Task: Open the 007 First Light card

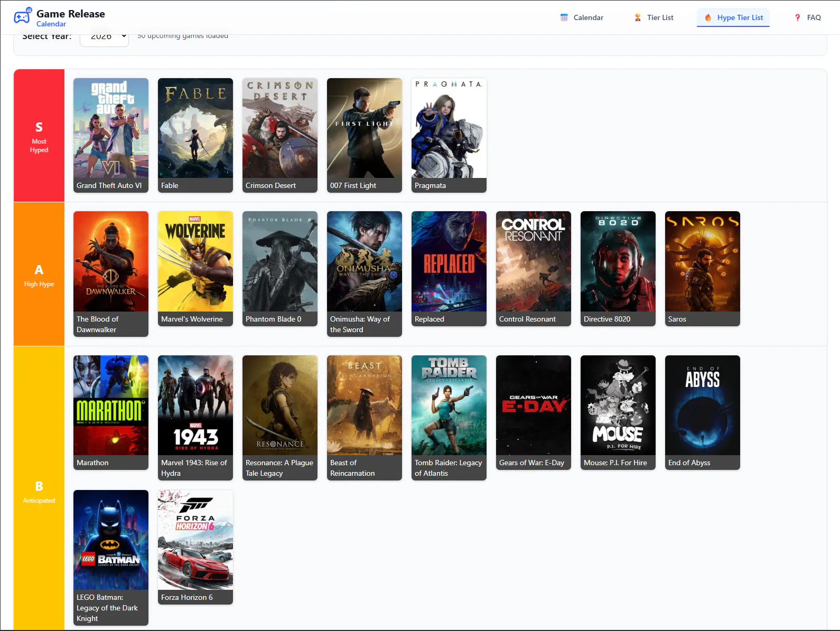Action: (365, 135)
